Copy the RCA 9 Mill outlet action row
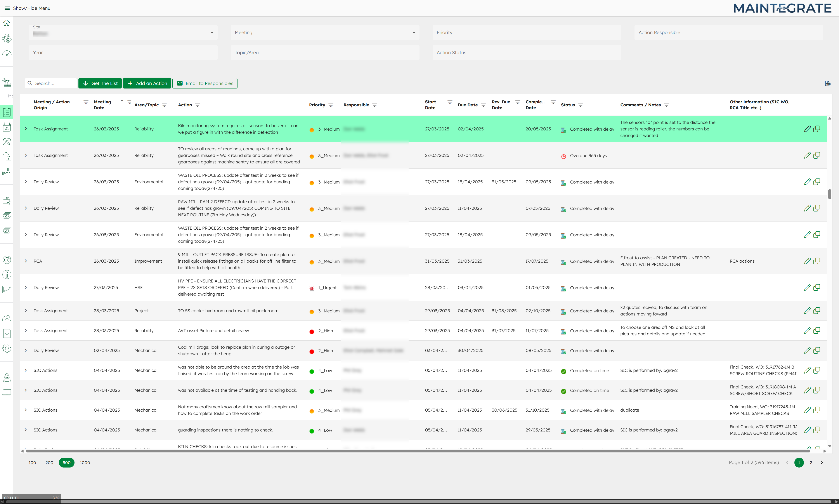 tap(817, 261)
